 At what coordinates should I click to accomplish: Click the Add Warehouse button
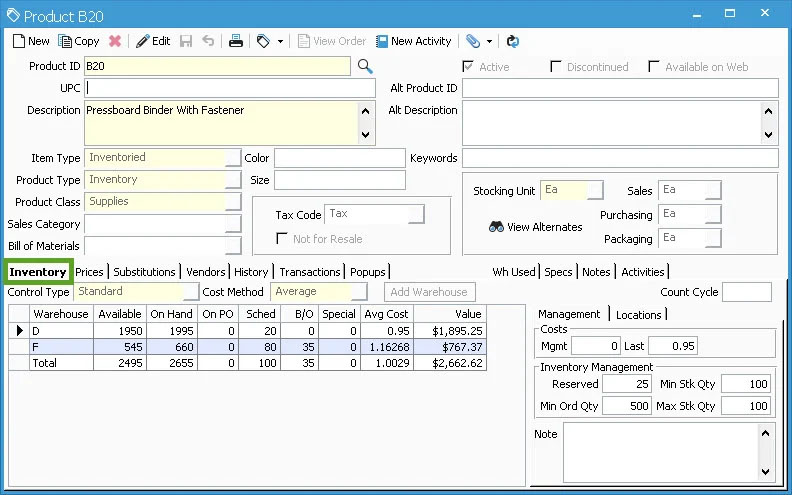tap(429, 292)
